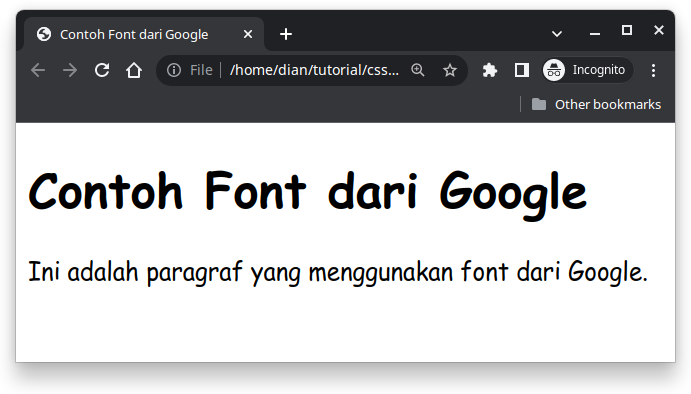Close the Contoh Font dari Google tab
Screen dimensions: 691x394
(248, 34)
